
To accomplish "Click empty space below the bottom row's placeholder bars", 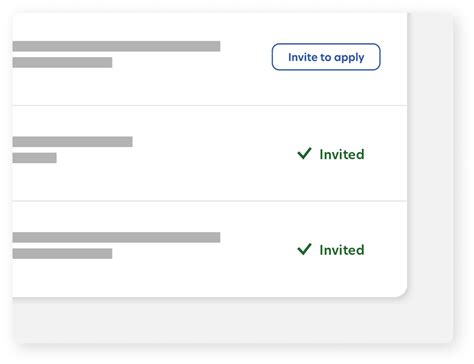I will click(x=117, y=278).
